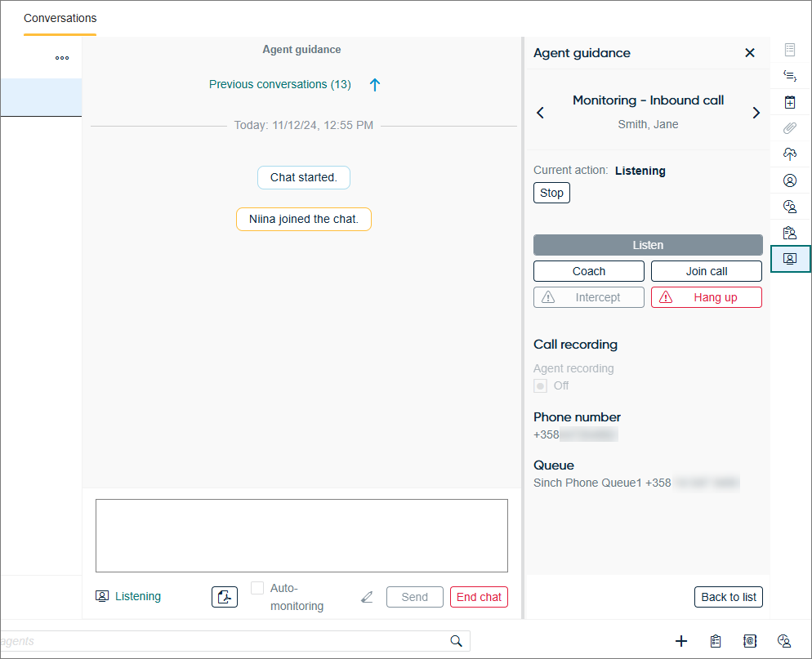812x659 pixels.
Task: Open the calendar add icon in sidebar
Action: click(x=790, y=102)
